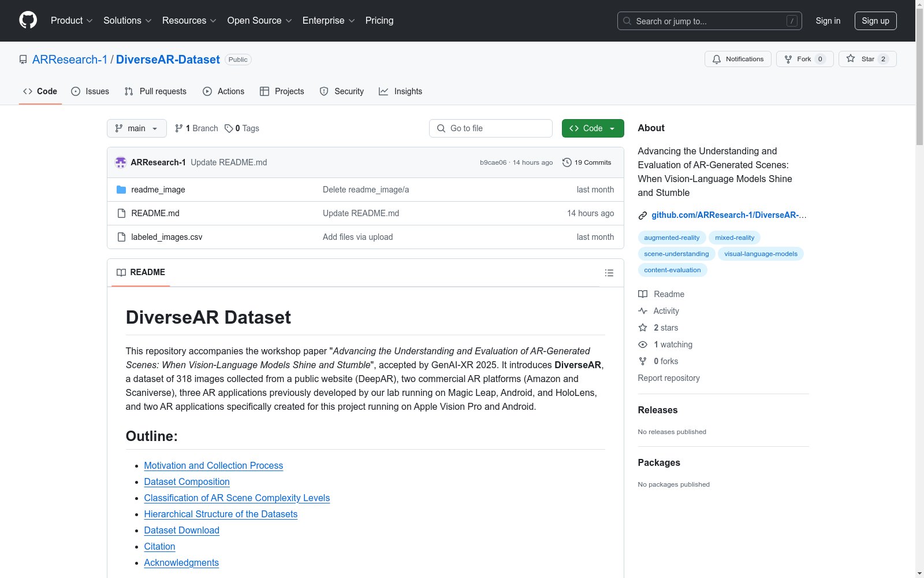This screenshot has height=578, width=924.
Task: Click the eye icon beside 1 watching
Action: click(643, 344)
